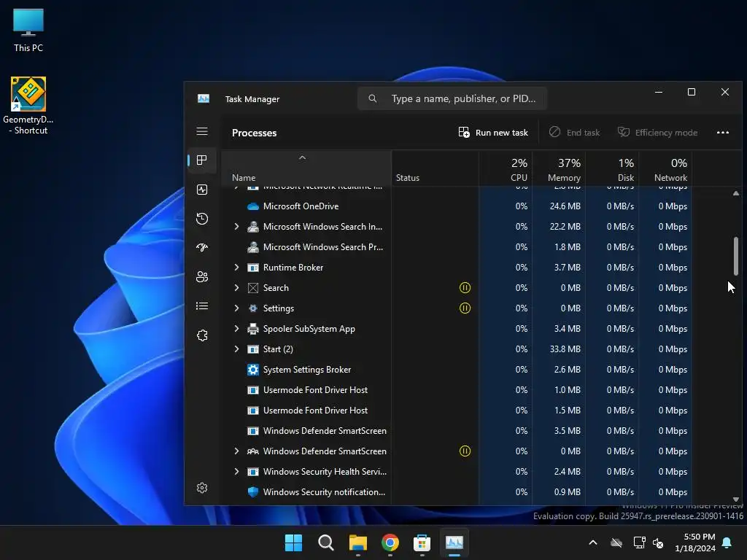This screenshot has width=747, height=560.
Task: Open taskbar Search
Action: click(326, 542)
